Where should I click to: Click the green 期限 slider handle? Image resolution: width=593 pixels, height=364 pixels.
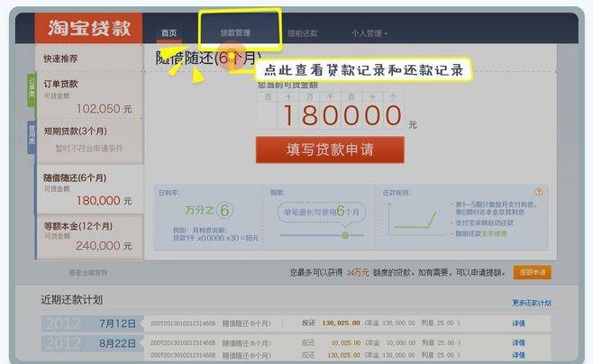point(345,235)
